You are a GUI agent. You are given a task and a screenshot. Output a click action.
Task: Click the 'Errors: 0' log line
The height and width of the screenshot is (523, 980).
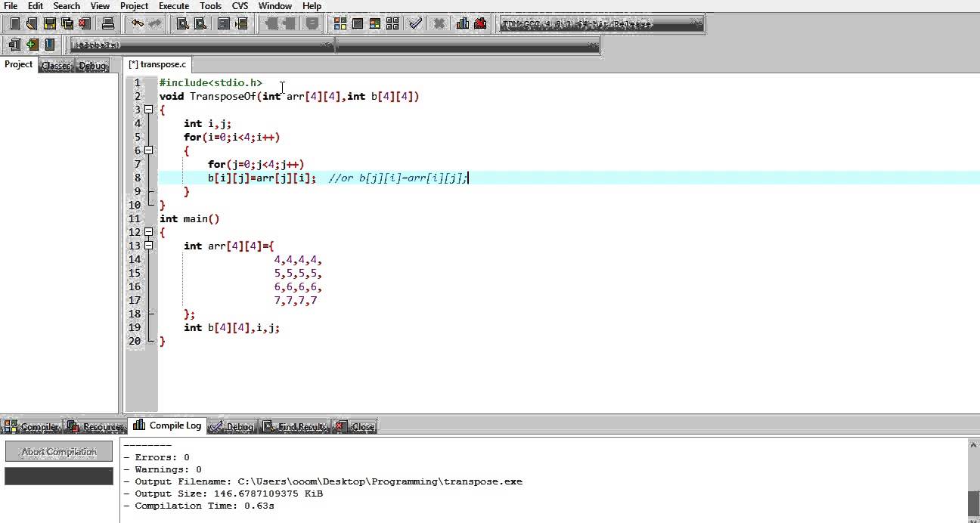[157, 457]
